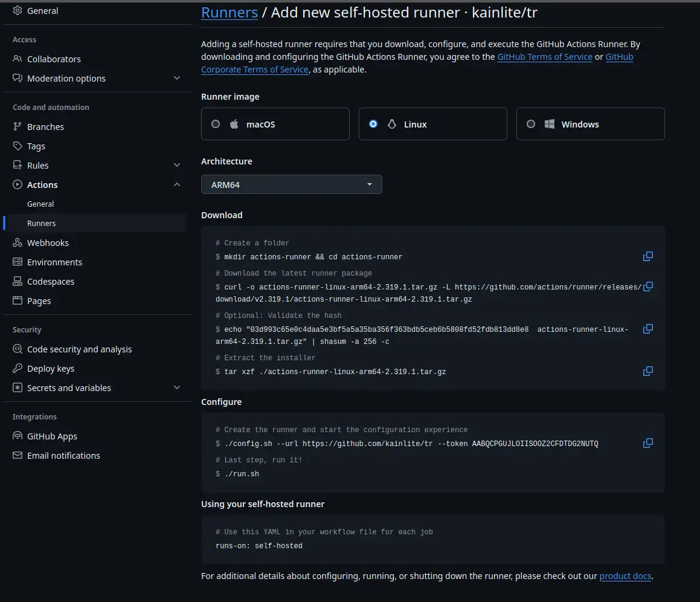Select the macOS runner image radio button
This screenshot has width=700, height=602.
coord(216,124)
